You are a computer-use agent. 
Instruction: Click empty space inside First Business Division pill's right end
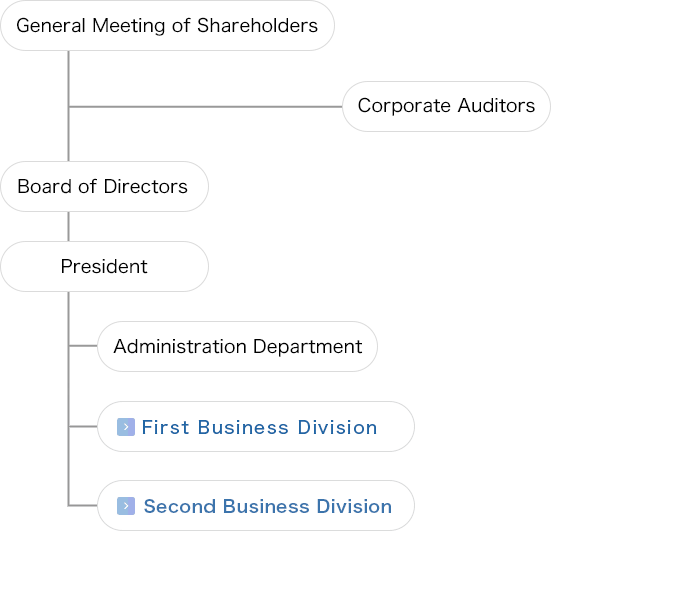pos(395,427)
